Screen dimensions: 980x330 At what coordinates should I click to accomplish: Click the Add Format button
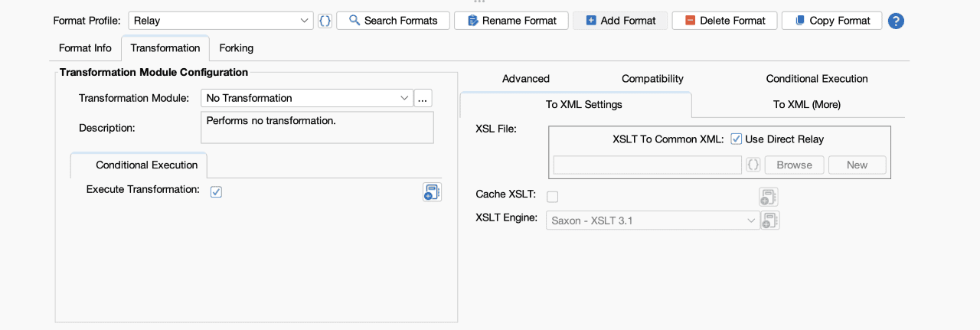coord(620,21)
